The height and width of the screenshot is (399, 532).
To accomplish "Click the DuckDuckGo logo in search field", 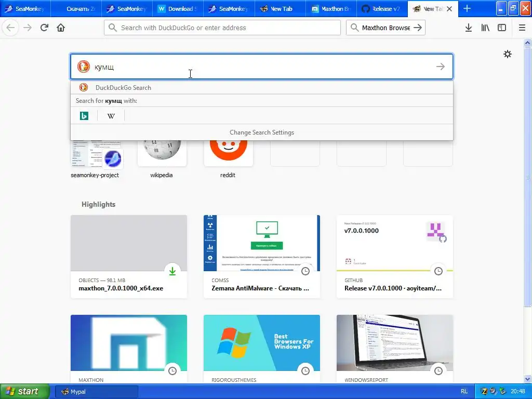I will pos(84,66).
